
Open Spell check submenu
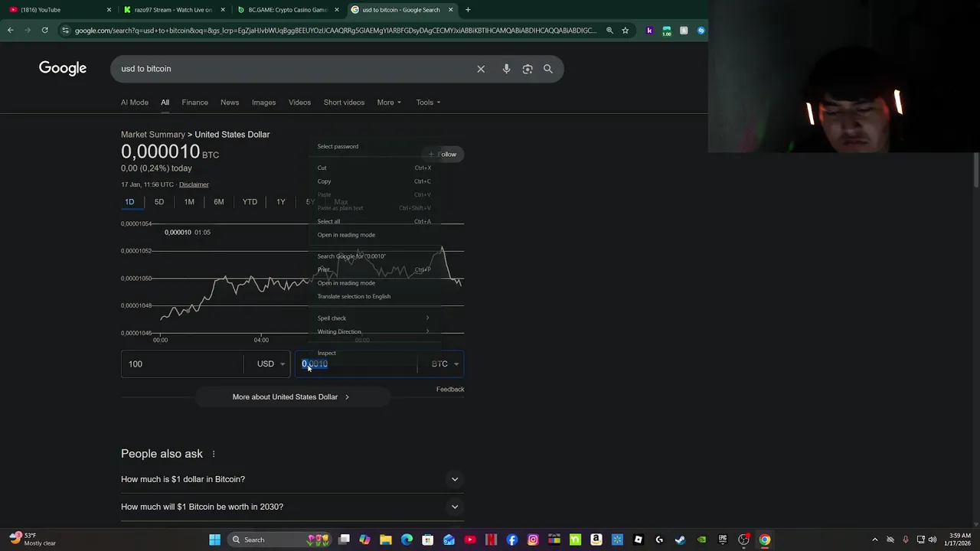[374, 318]
